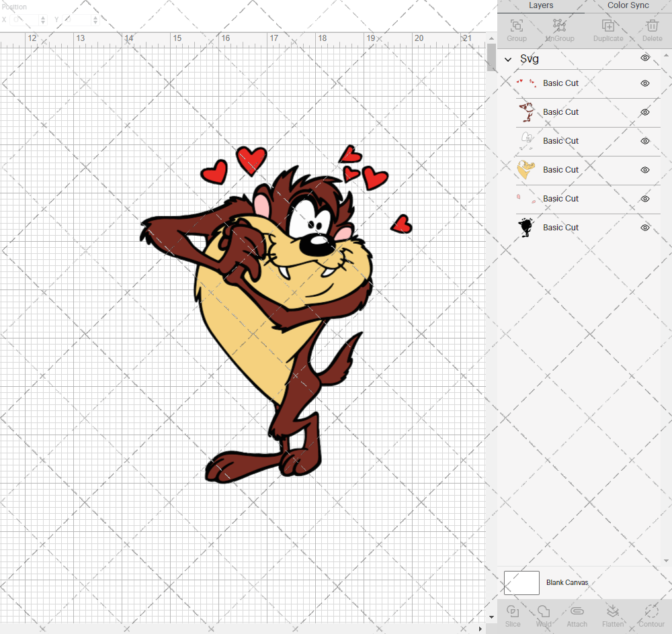Select the Contour tool
Image resolution: width=672 pixels, height=634 pixels.
coord(651,611)
